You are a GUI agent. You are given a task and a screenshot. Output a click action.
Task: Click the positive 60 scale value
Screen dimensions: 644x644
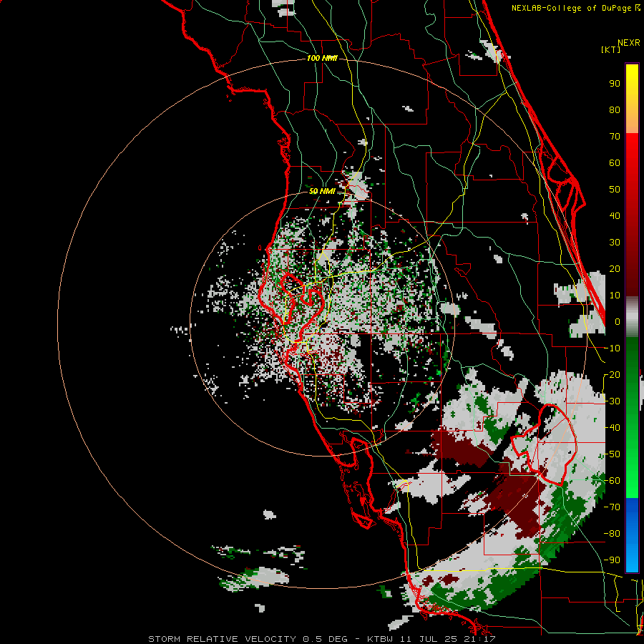click(x=615, y=163)
